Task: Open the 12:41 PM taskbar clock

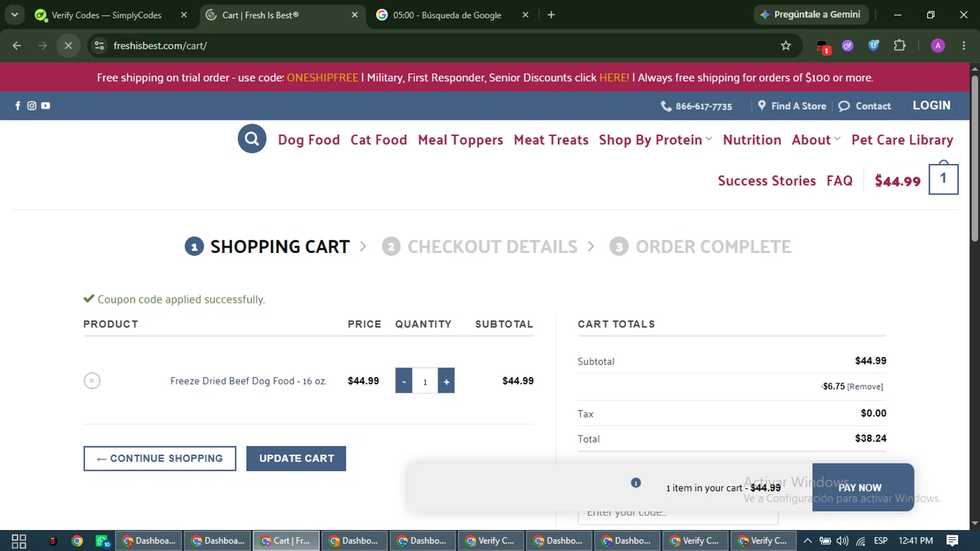Action: pyautogui.click(x=916, y=541)
